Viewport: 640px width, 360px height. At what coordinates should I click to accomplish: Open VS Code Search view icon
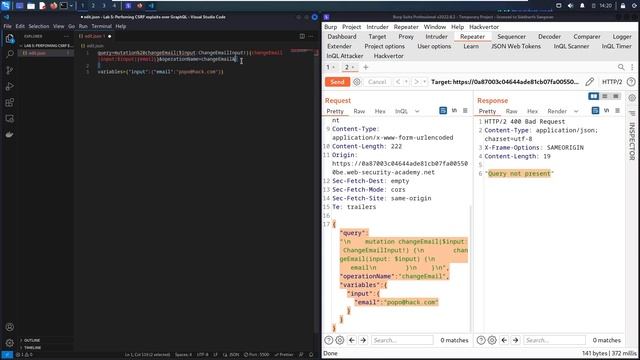tap(10, 54)
